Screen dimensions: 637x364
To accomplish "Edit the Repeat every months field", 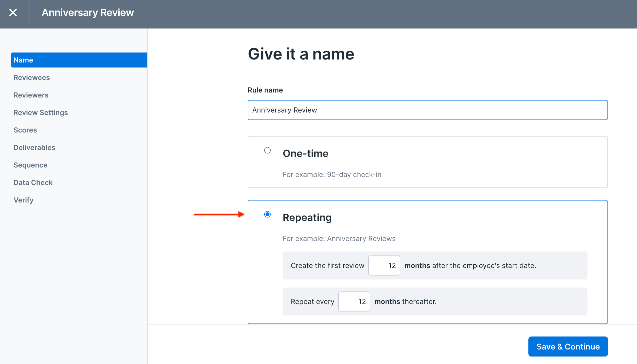I will pyautogui.click(x=354, y=301).
